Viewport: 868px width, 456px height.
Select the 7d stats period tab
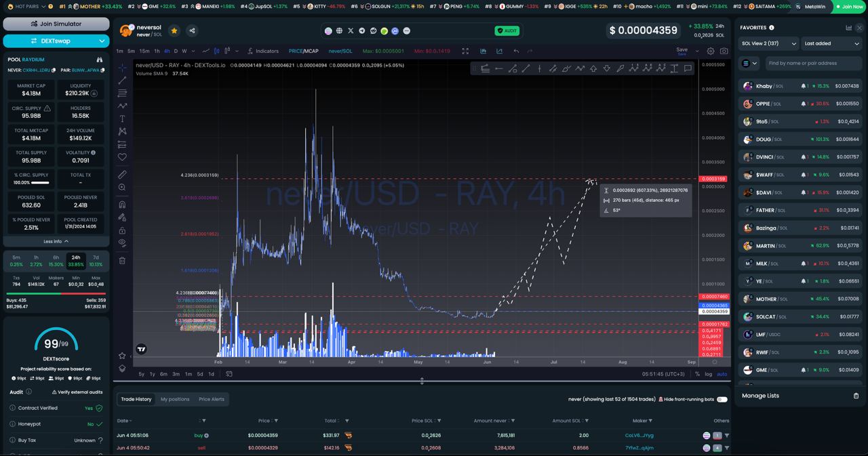96,261
